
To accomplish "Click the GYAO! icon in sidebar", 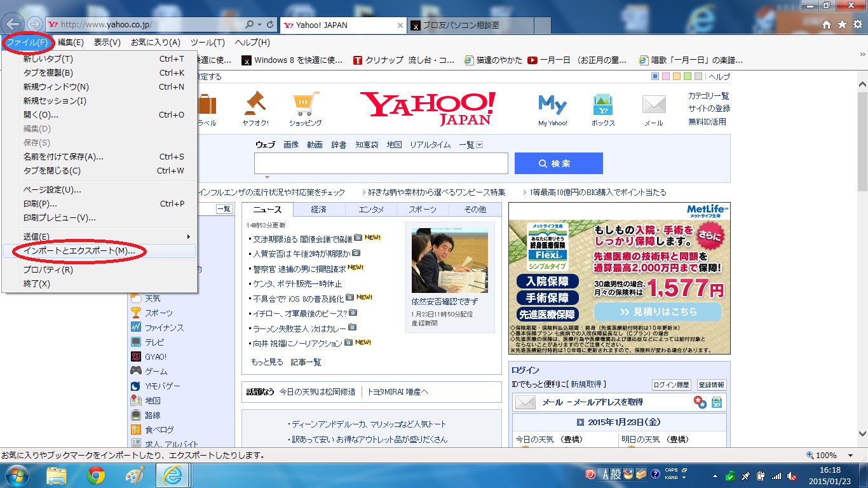I will [x=136, y=356].
